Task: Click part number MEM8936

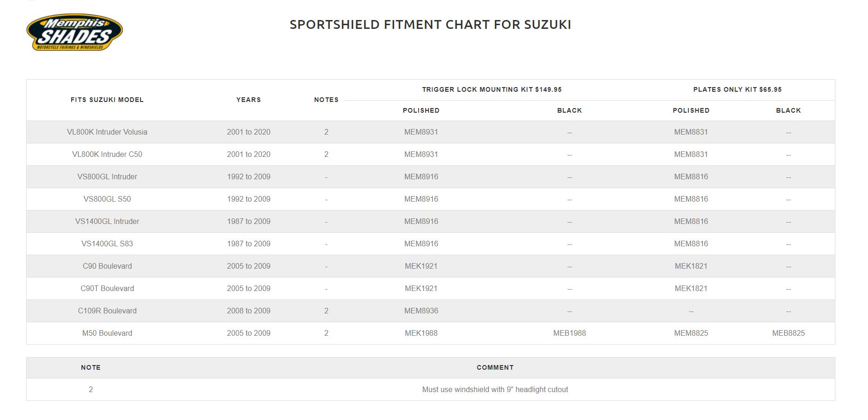Action: pos(421,311)
